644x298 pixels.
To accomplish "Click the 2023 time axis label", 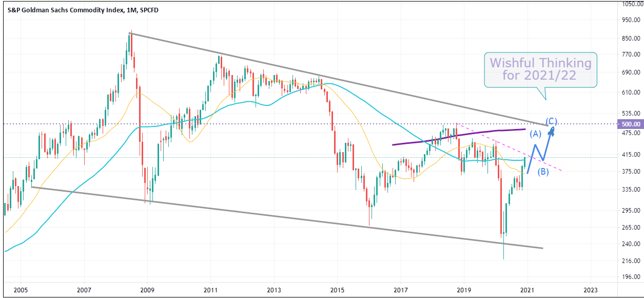I will click(591, 290).
